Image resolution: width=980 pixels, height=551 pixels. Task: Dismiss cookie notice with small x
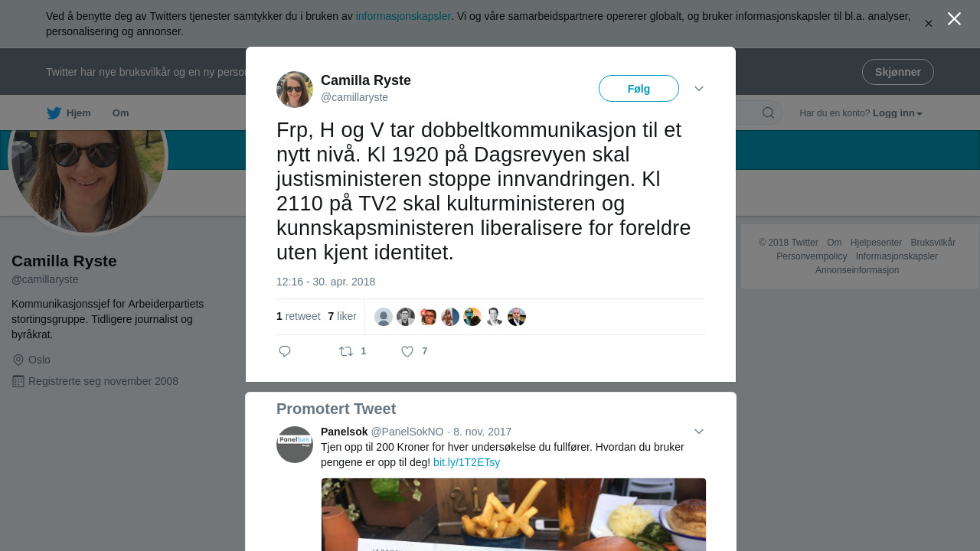(929, 24)
